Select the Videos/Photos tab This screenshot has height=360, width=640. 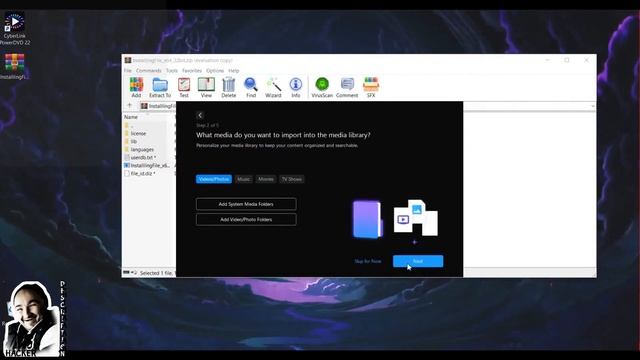tap(214, 179)
